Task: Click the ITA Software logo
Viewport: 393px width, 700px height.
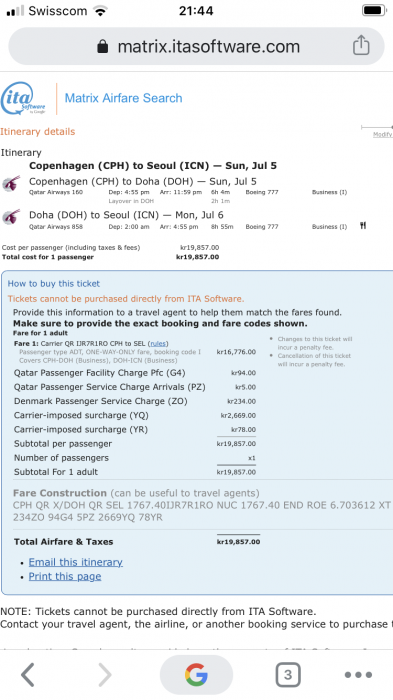Action: point(23,98)
